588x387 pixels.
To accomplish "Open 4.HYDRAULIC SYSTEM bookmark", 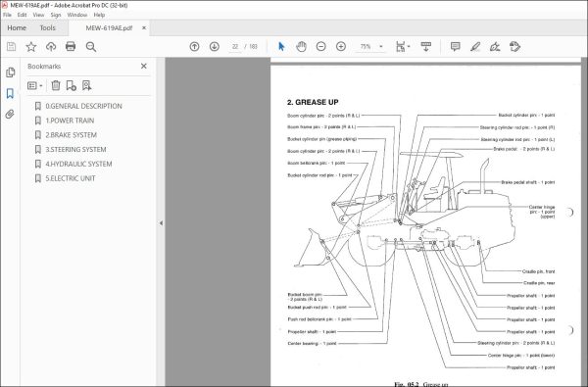I will click(78, 164).
